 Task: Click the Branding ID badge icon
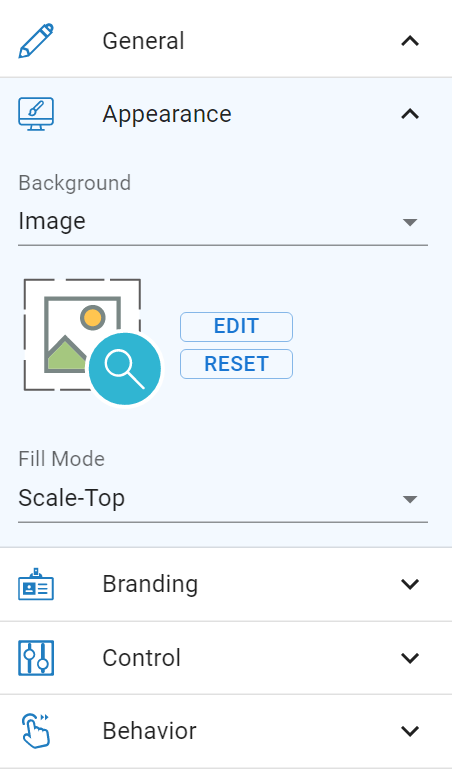(x=36, y=584)
